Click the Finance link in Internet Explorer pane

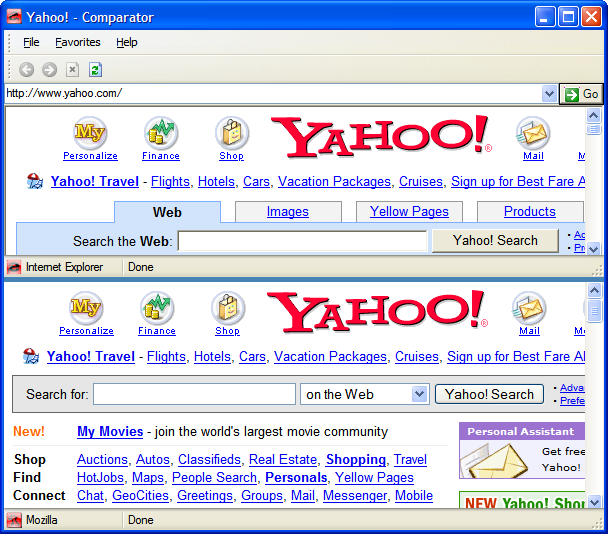[x=161, y=156]
